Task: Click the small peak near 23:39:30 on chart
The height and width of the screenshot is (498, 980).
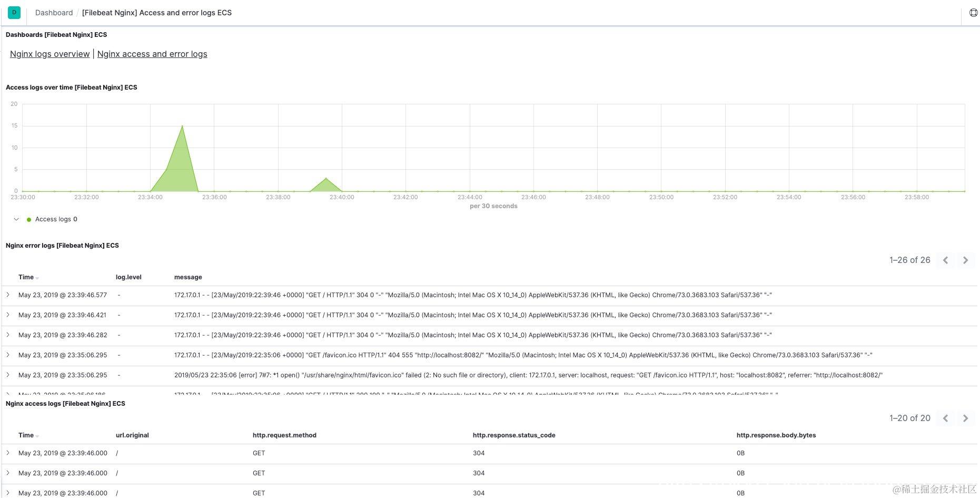Action: point(326,178)
